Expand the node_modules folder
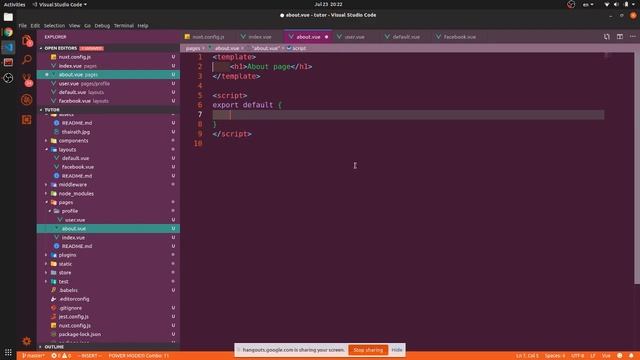 [76, 194]
